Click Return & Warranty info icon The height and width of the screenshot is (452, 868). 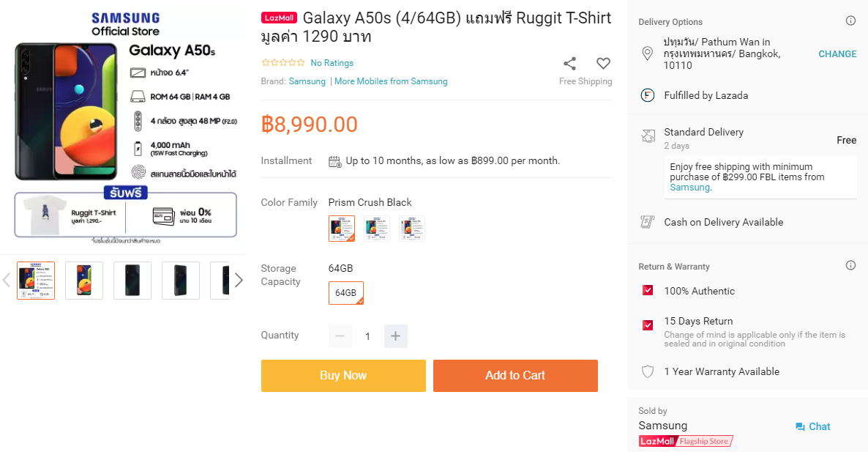click(850, 266)
